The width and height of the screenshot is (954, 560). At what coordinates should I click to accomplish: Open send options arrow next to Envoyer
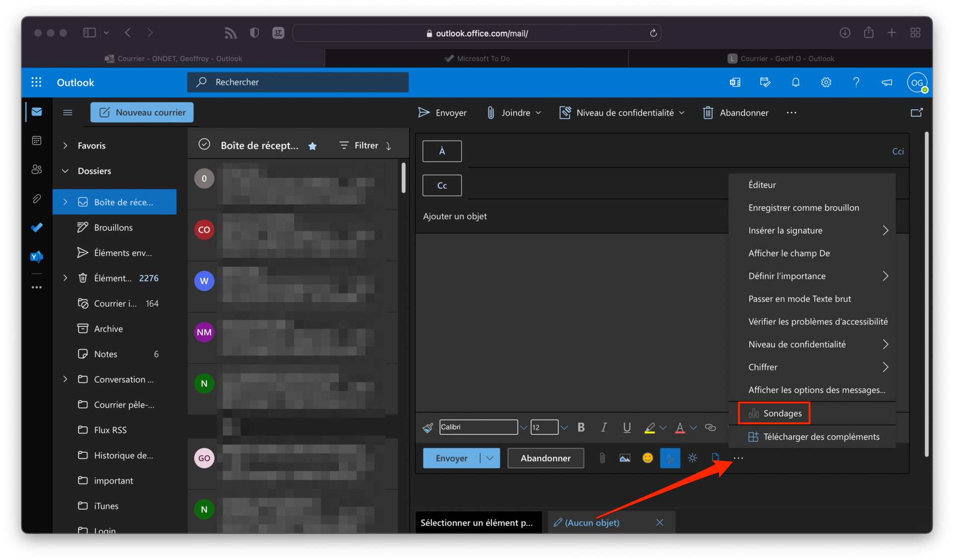click(490, 458)
